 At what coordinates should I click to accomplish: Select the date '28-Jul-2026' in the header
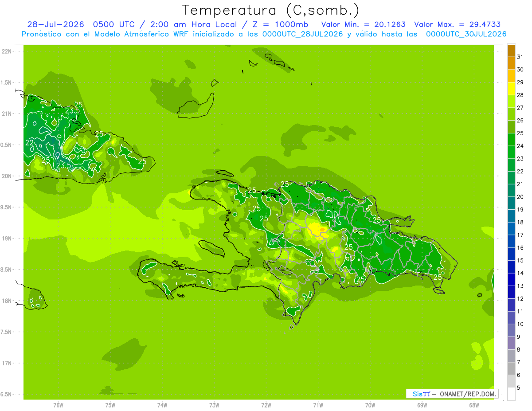[x=56, y=24]
